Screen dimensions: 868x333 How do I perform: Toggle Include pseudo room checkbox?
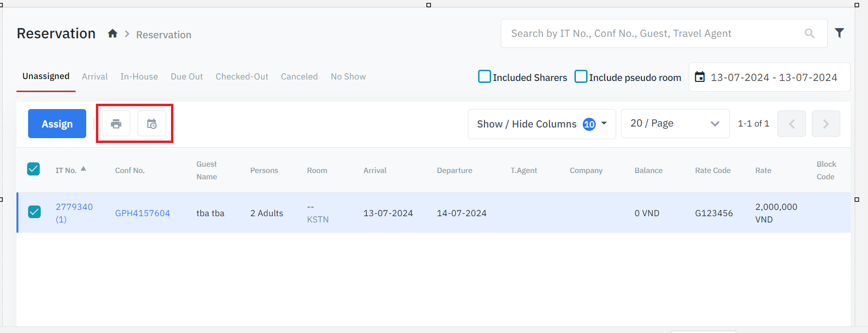581,77
